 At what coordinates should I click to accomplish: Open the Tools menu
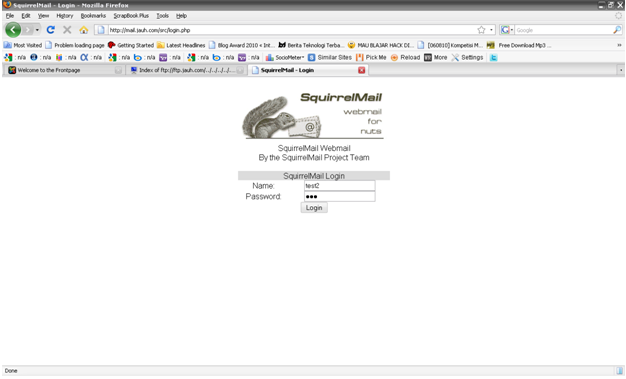click(162, 16)
